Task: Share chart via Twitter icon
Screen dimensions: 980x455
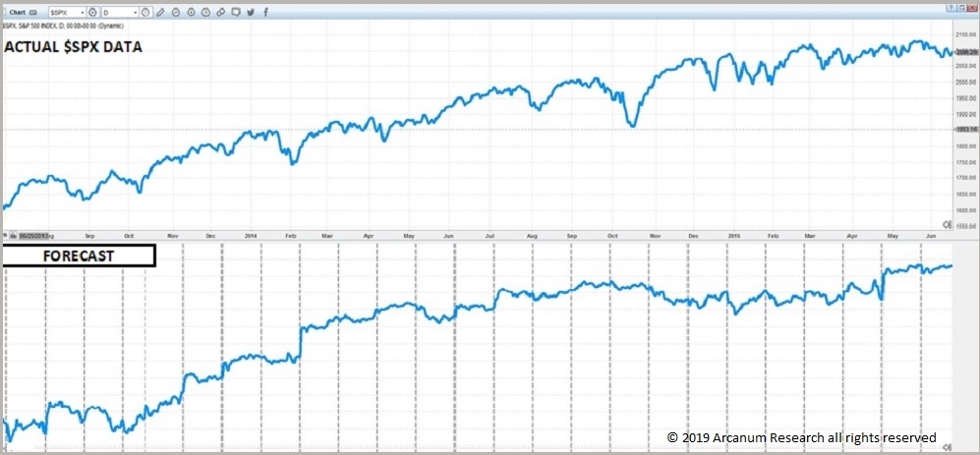Action: coord(251,13)
